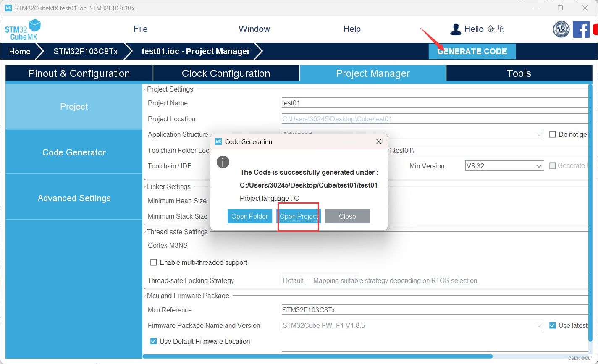Viewport: 598px width, 364px height.
Task: Click test01.ioc - Project Manager breadcrumb
Action: [x=196, y=51]
